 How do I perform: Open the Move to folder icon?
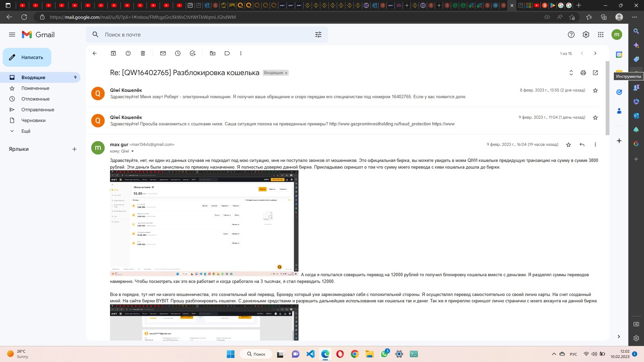pyautogui.click(x=213, y=53)
